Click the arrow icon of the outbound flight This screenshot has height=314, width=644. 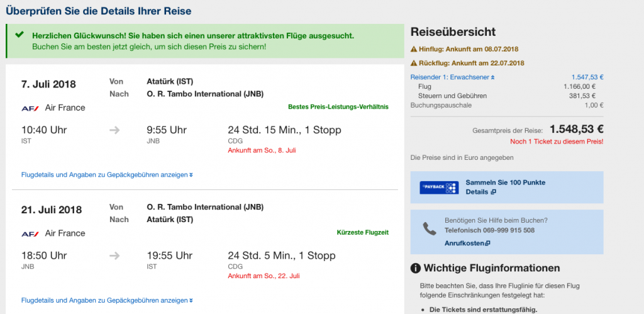[x=114, y=130]
